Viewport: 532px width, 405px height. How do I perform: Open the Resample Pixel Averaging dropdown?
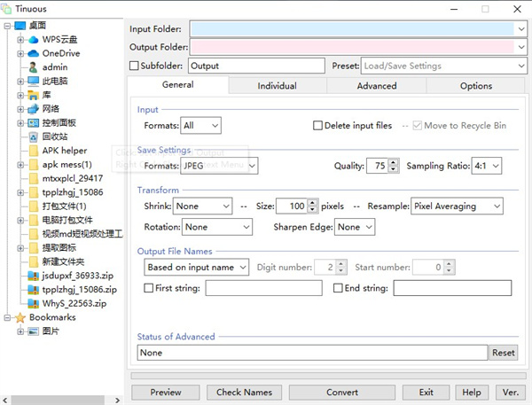point(457,206)
